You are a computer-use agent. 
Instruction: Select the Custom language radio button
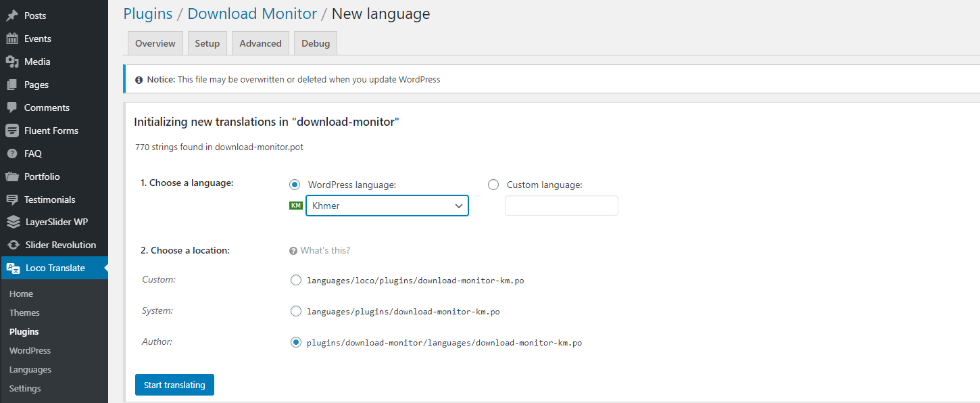click(493, 185)
